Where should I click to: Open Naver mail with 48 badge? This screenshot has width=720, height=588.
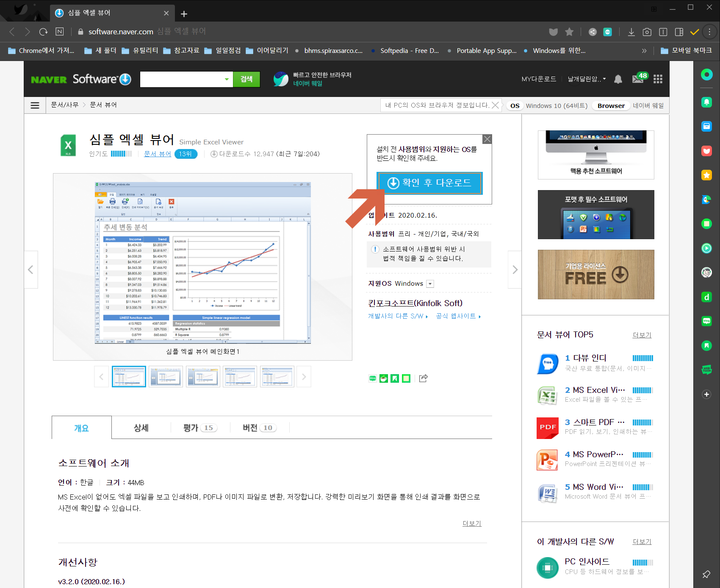639,78
